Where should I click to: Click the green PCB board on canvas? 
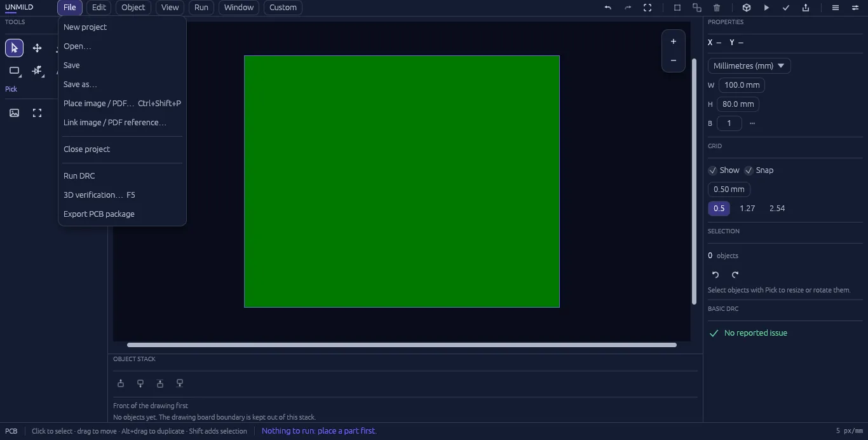[x=402, y=182]
